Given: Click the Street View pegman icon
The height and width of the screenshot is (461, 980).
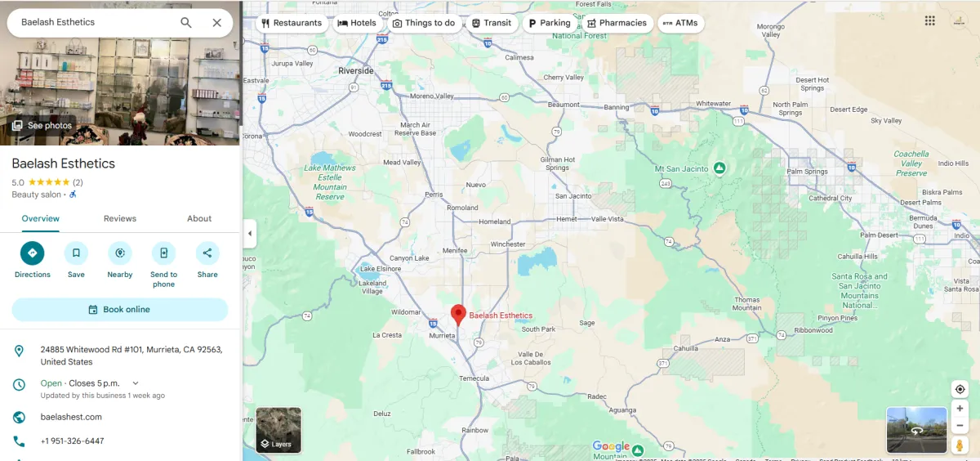Looking at the screenshot, I should pyautogui.click(x=960, y=445).
